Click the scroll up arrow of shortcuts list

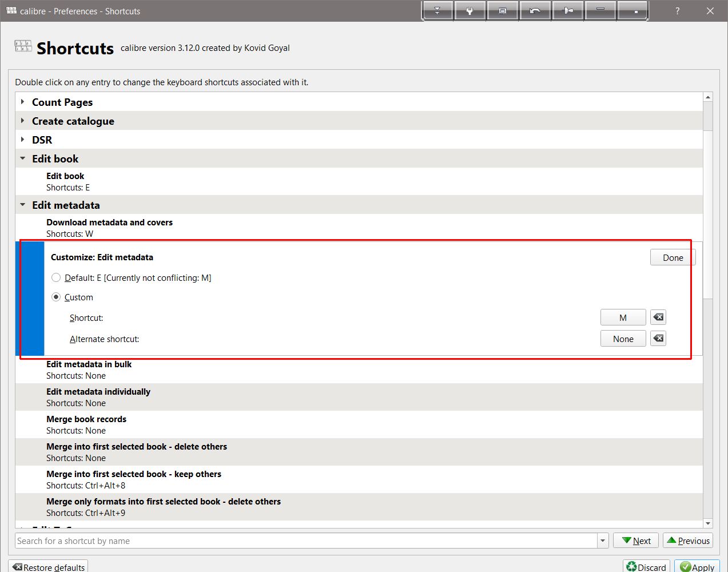708,97
